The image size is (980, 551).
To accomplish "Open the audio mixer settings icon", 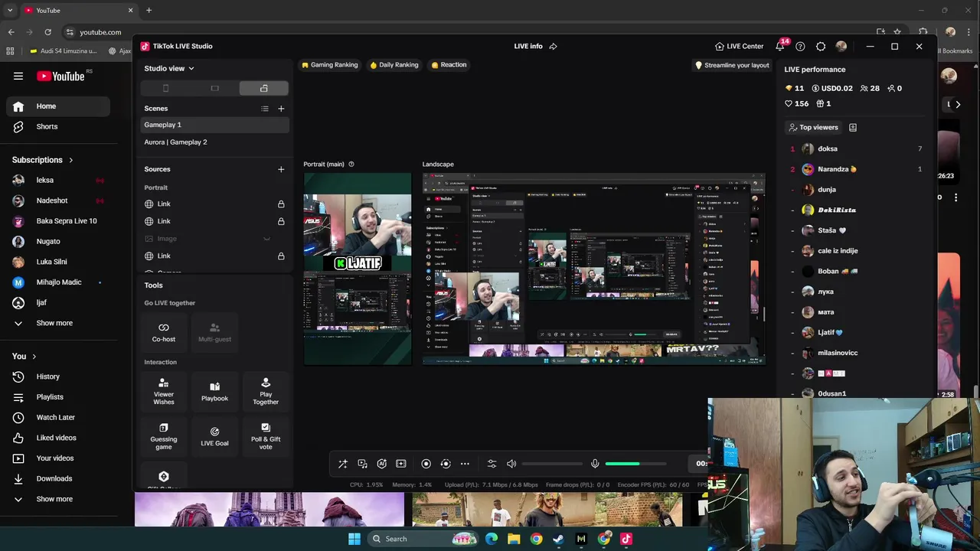I will click(x=492, y=464).
